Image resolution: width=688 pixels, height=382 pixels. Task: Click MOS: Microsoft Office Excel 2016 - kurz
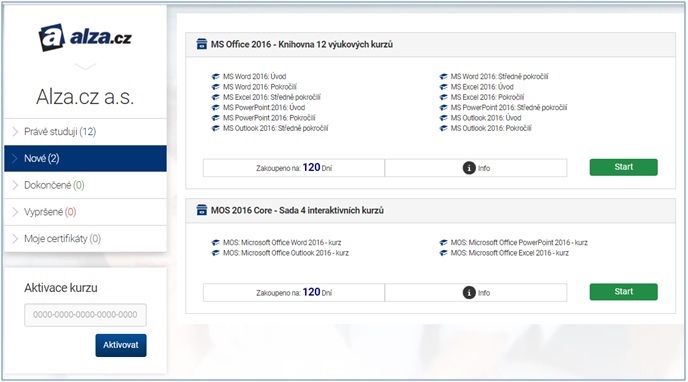(510, 253)
